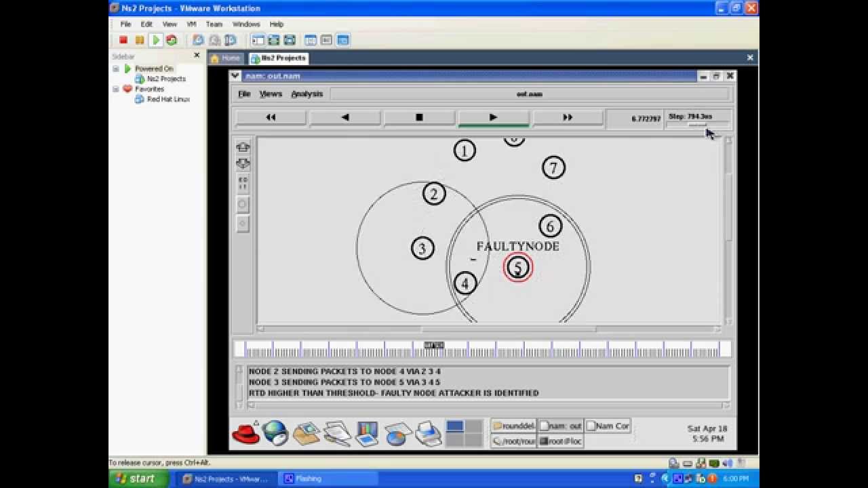Open the VM menu
This screenshot has width=868, height=488.
[x=191, y=24]
